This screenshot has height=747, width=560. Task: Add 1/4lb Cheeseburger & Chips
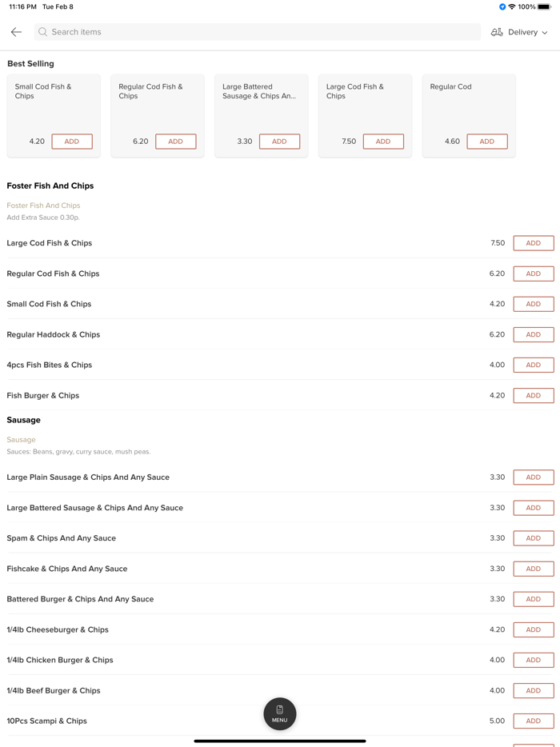pos(534,629)
